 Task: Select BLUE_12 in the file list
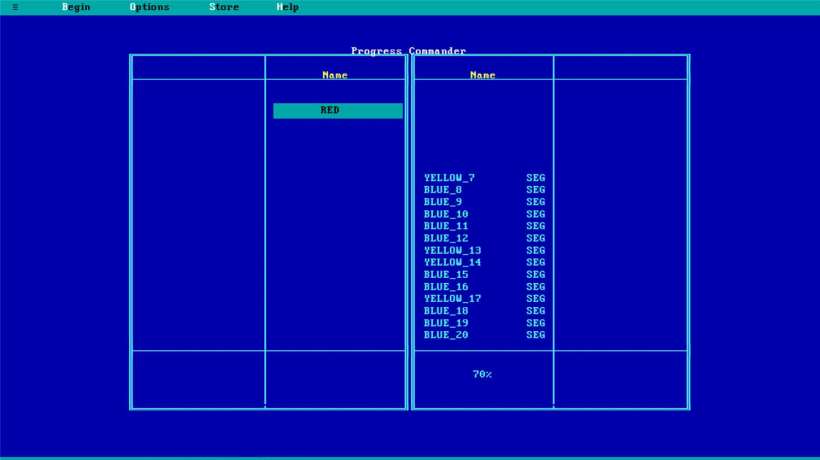(446, 238)
